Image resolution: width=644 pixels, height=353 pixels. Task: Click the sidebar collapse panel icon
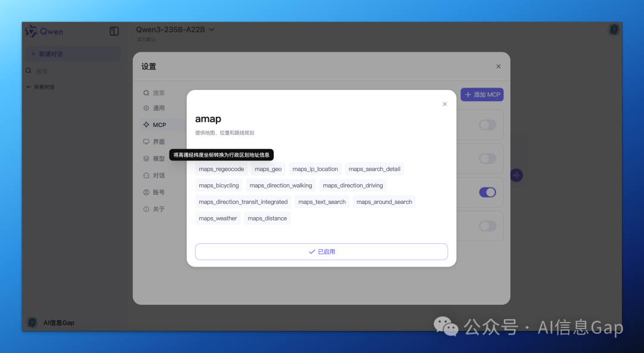(x=114, y=31)
